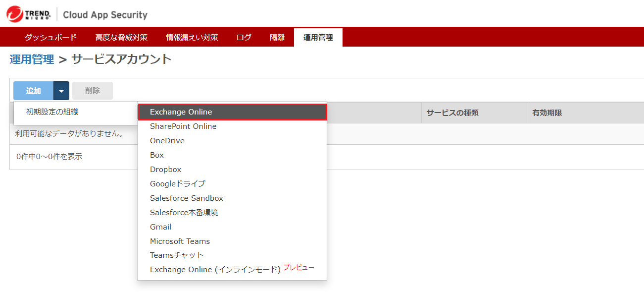Select Microsoft Teams menu item
Viewport: 644px width, 292px height.
coord(180,241)
